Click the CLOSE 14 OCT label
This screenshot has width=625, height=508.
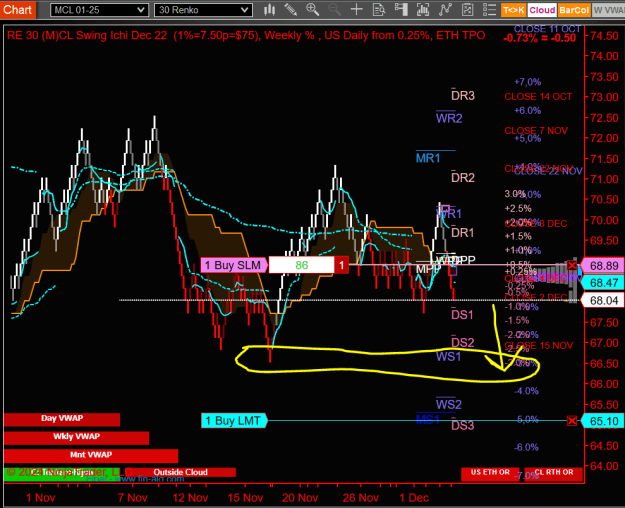[x=538, y=96]
